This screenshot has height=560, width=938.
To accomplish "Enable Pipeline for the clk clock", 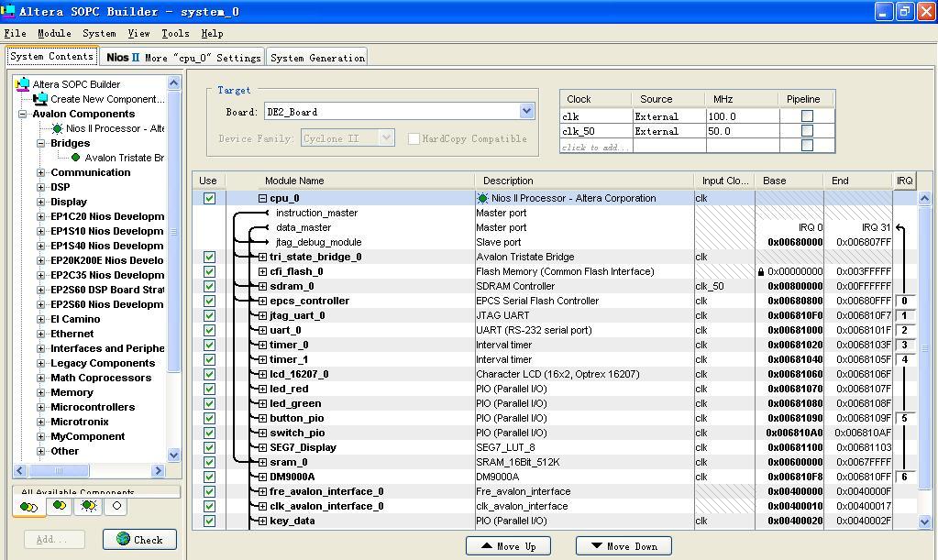I will point(807,116).
